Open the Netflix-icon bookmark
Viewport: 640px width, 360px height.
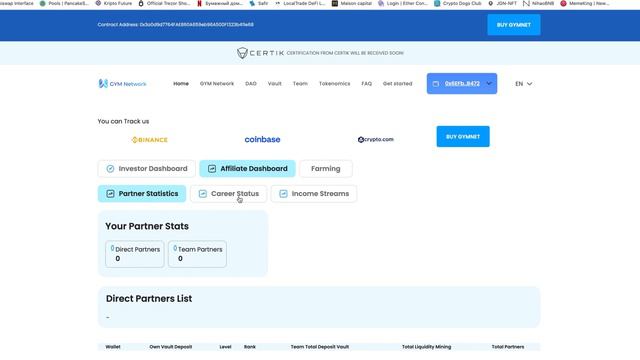coord(220,3)
